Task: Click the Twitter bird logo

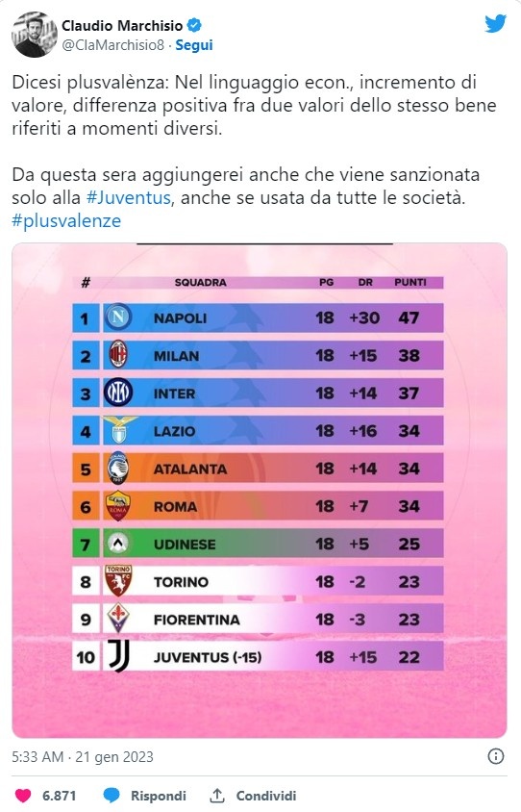Action: pyautogui.click(x=495, y=24)
